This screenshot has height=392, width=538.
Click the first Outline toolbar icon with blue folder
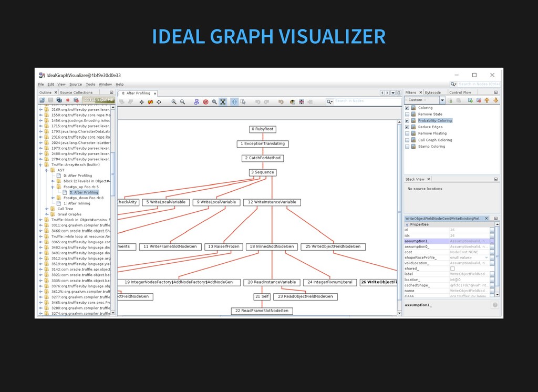click(42, 100)
